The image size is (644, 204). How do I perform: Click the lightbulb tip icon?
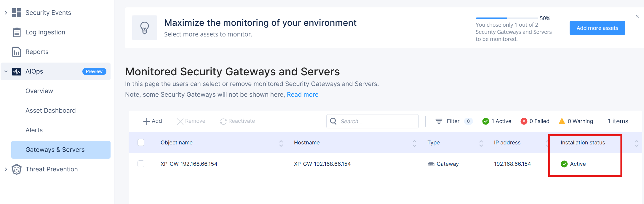point(145,28)
